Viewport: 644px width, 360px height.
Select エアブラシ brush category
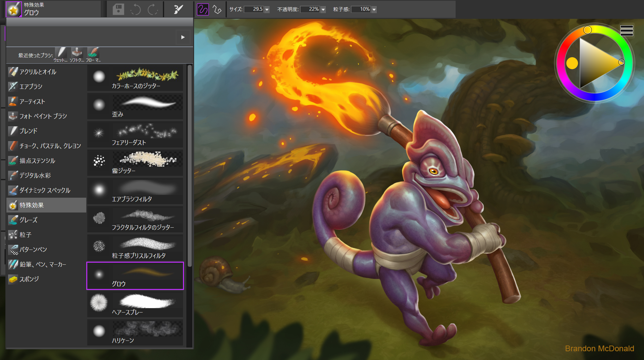click(x=46, y=87)
